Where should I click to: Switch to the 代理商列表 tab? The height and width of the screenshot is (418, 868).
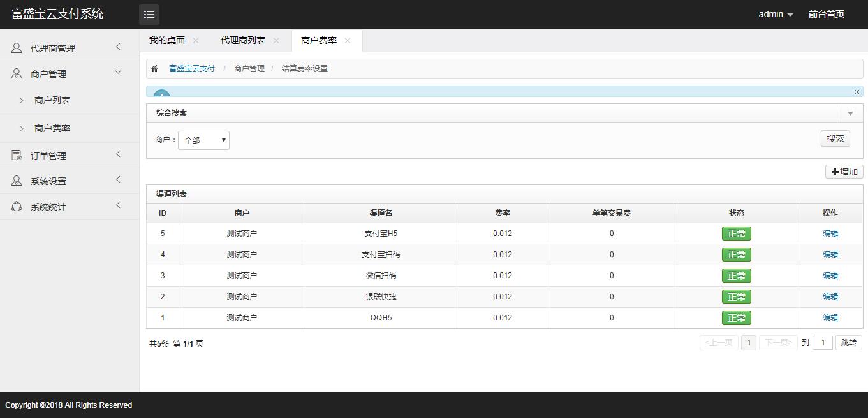pyautogui.click(x=244, y=40)
